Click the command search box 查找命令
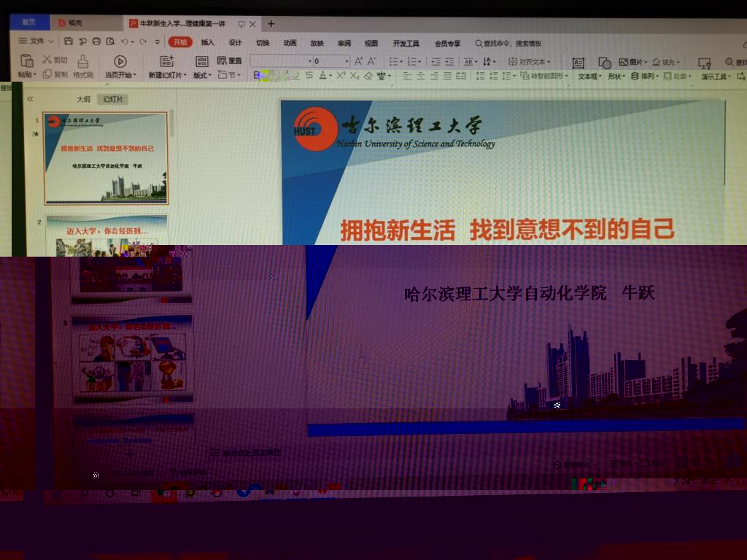Image resolution: width=747 pixels, height=560 pixels. click(x=508, y=43)
